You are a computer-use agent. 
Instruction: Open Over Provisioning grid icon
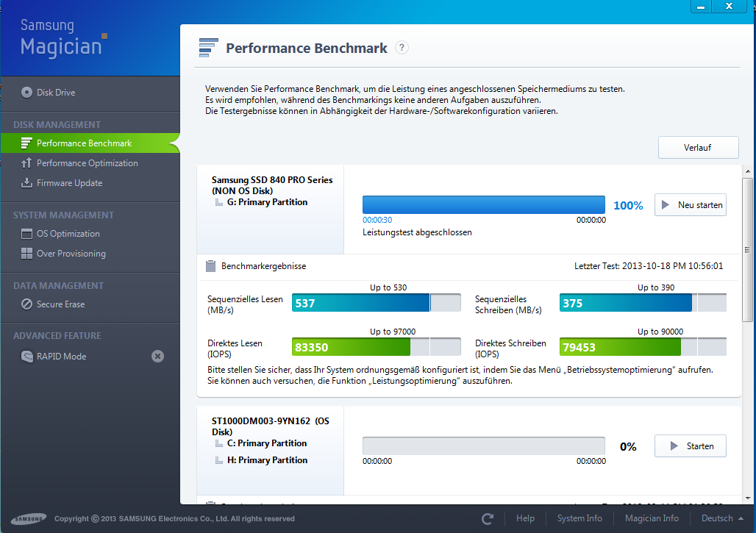pos(26,254)
